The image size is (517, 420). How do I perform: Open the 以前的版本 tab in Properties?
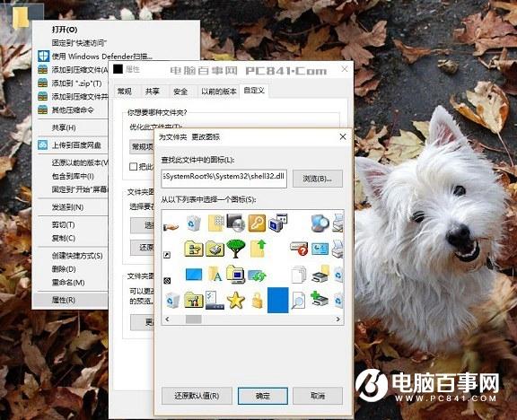pyautogui.click(x=219, y=92)
